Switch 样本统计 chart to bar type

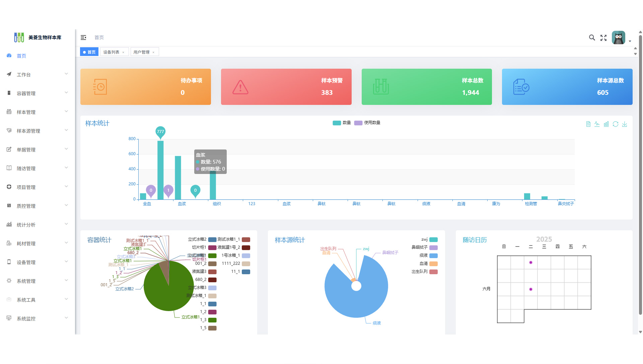point(606,124)
